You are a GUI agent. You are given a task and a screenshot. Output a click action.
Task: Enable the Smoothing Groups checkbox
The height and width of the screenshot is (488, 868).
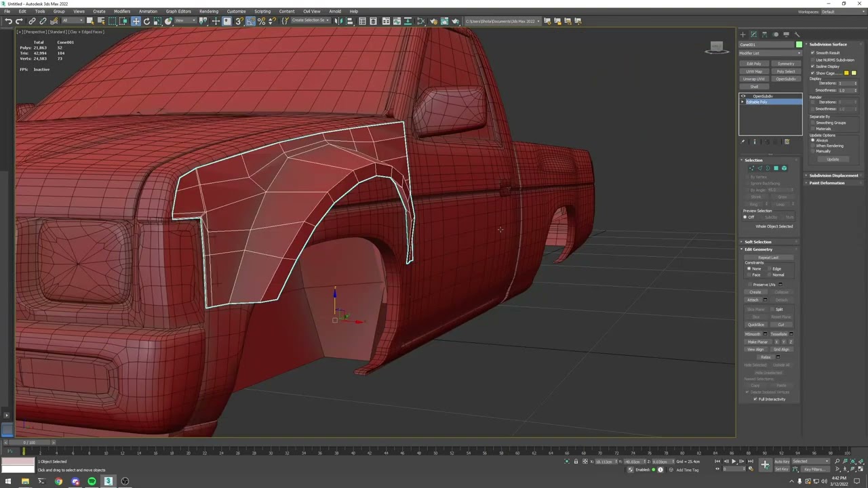(812, 123)
